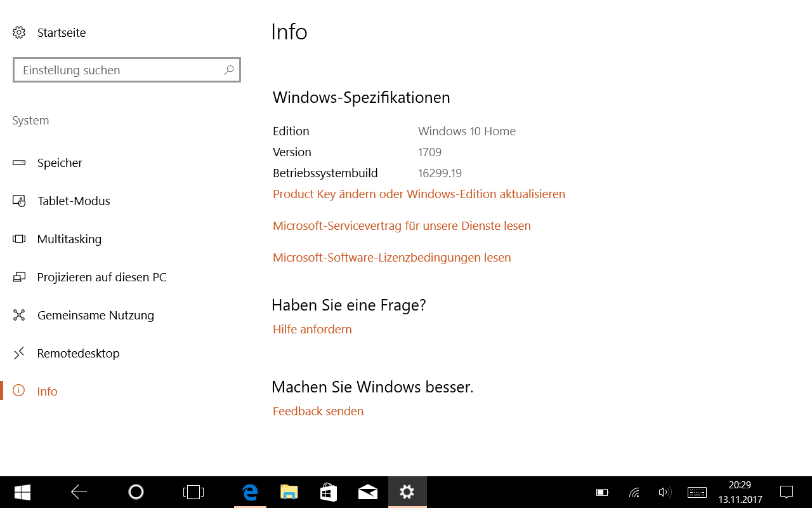
Task: Open File Explorer from taskbar
Action: pos(289,492)
